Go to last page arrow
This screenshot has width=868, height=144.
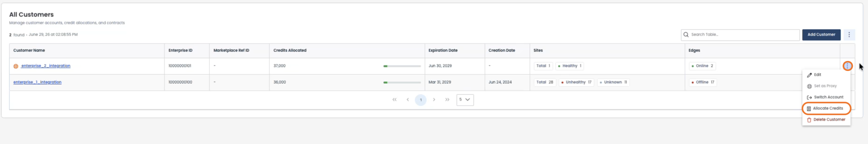[447, 100]
